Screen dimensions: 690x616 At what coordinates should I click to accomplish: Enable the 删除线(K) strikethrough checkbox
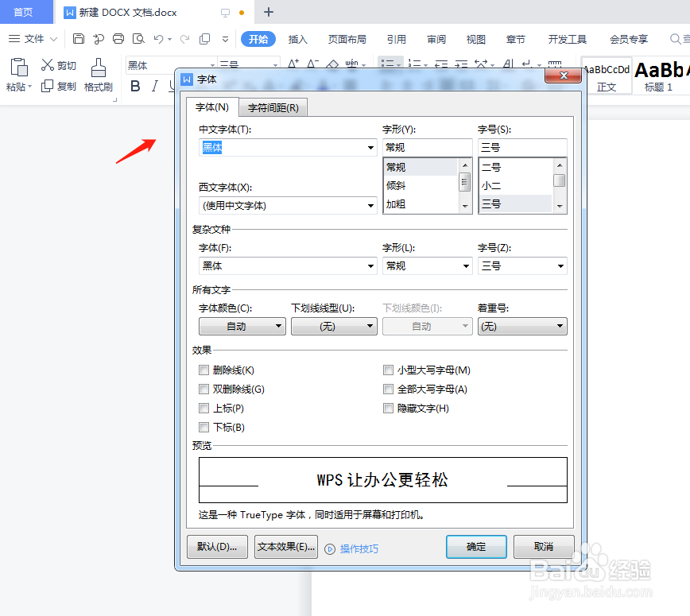204,370
